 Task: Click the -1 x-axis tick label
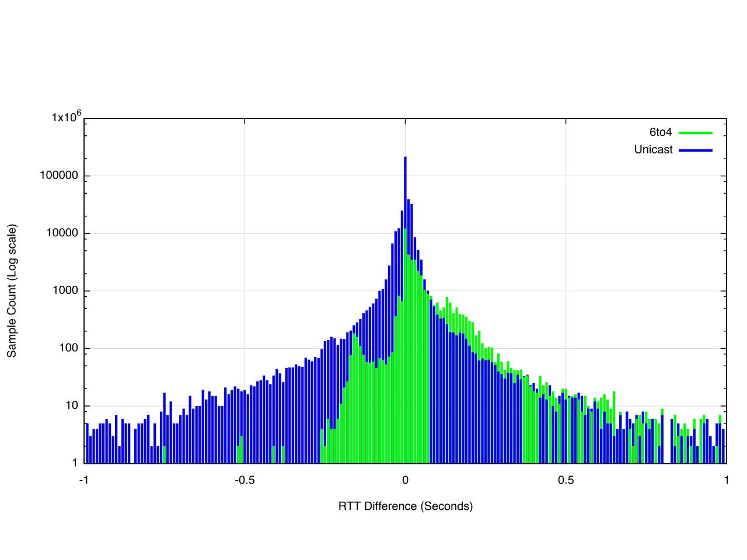(x=84, y=480)
